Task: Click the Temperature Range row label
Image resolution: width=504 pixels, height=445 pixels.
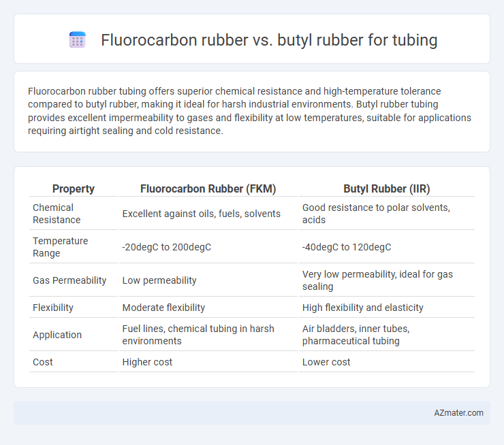Action: pyautogui.click(x=60, y=247)
